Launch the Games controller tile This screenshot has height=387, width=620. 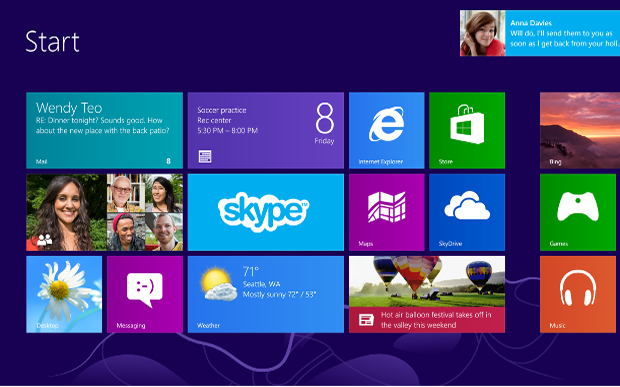click(578, 212)
